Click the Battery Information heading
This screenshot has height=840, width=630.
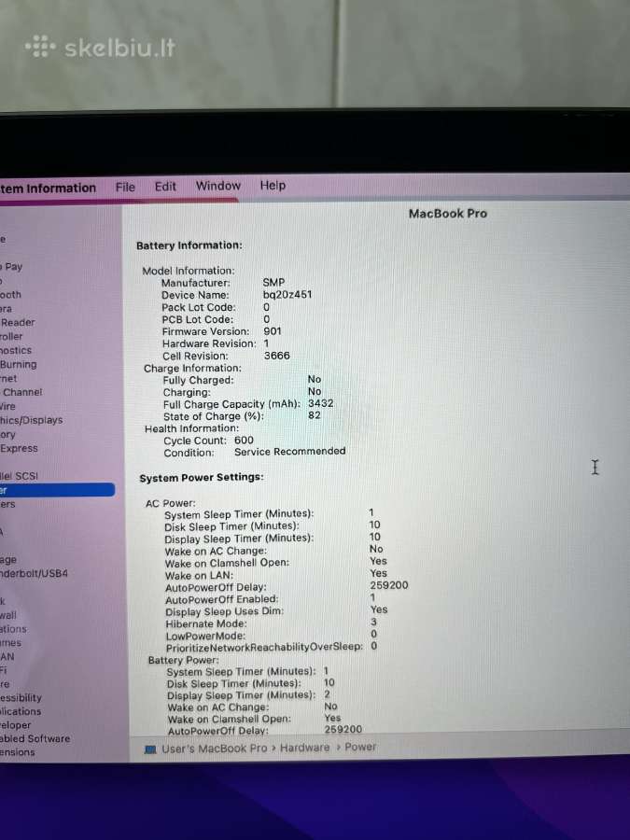pyautogui.click(x=189, y=245)
